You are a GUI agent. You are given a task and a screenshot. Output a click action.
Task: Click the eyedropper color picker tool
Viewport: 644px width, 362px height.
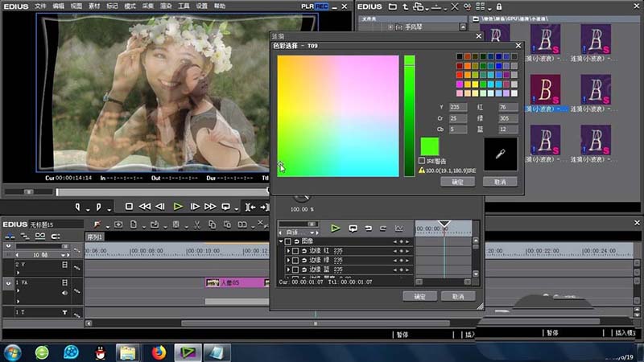500,153
